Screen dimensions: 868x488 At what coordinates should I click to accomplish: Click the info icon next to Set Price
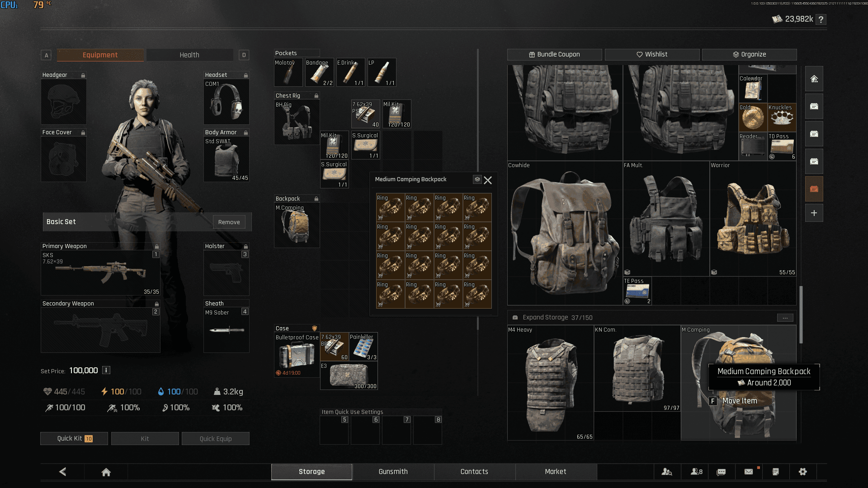[x=106, y=370]
